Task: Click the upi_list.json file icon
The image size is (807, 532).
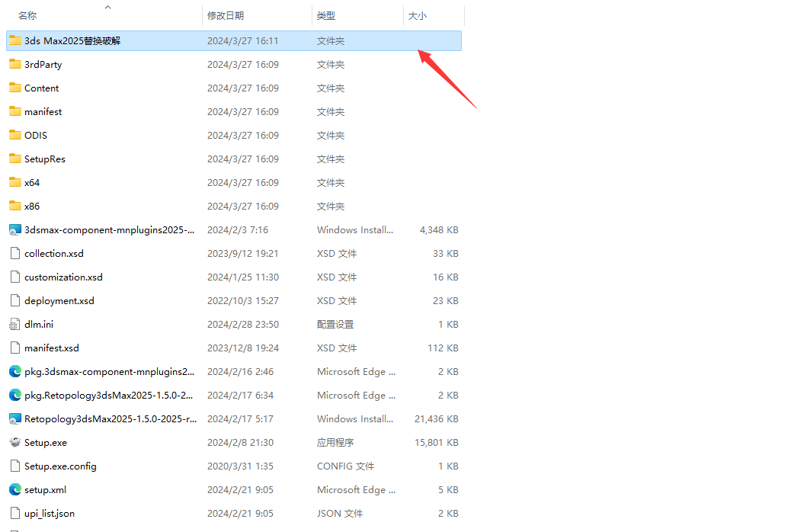Action: coord(15,514)
